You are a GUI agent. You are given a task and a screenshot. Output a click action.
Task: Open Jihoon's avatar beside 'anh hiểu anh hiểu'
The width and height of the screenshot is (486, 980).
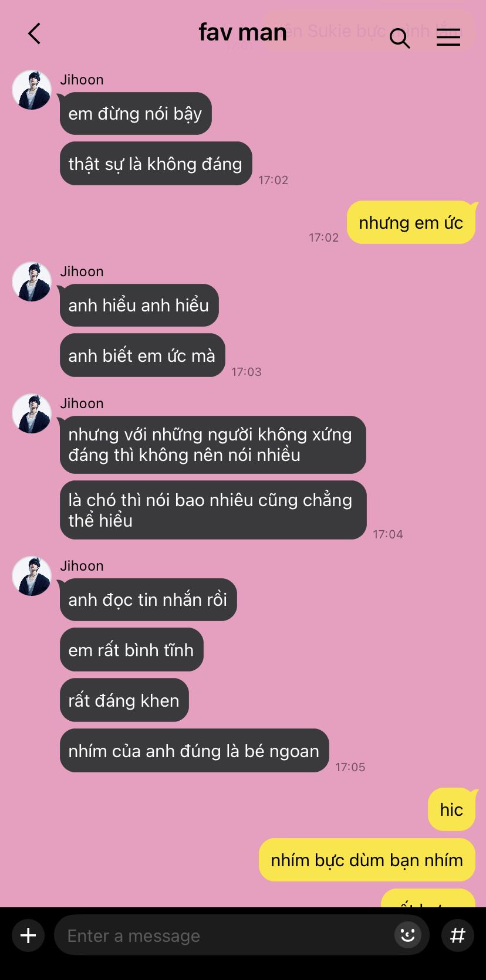click(x=32, y=282)
